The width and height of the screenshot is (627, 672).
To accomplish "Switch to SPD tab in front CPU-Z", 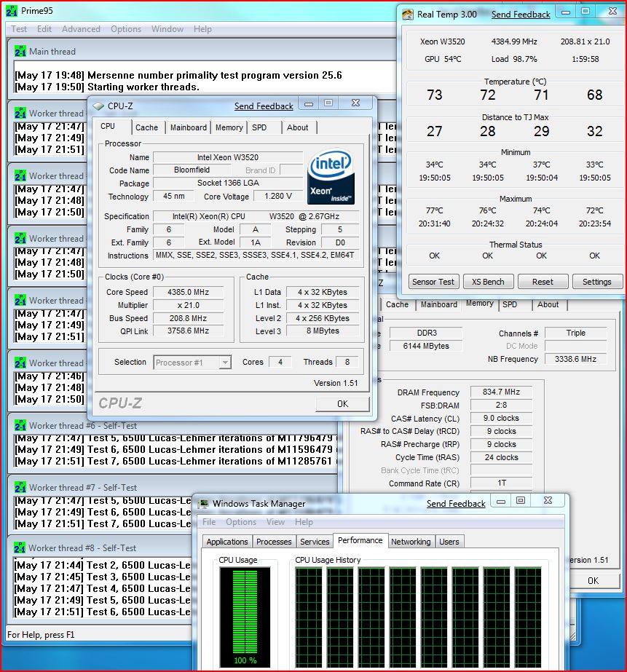I will 259,127.
